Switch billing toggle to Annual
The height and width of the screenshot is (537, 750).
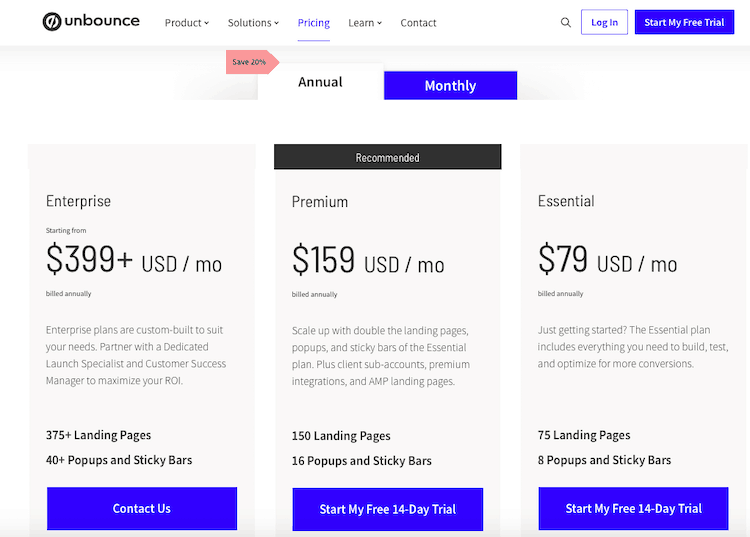point(320,82)
